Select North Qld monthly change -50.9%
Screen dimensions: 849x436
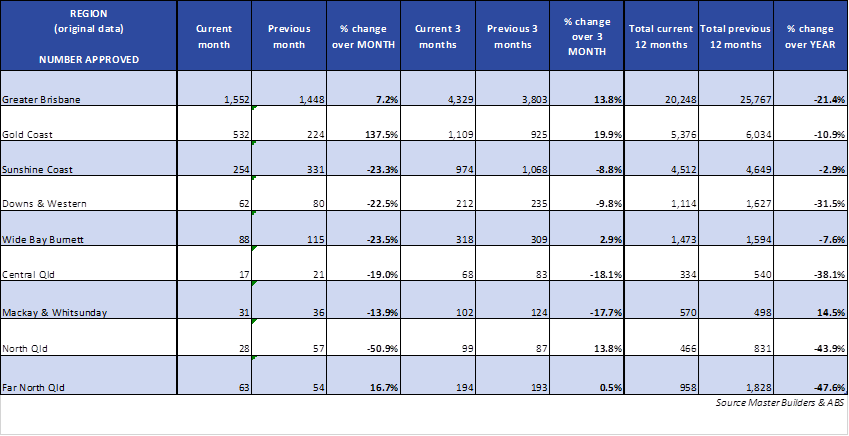[363, 337]
